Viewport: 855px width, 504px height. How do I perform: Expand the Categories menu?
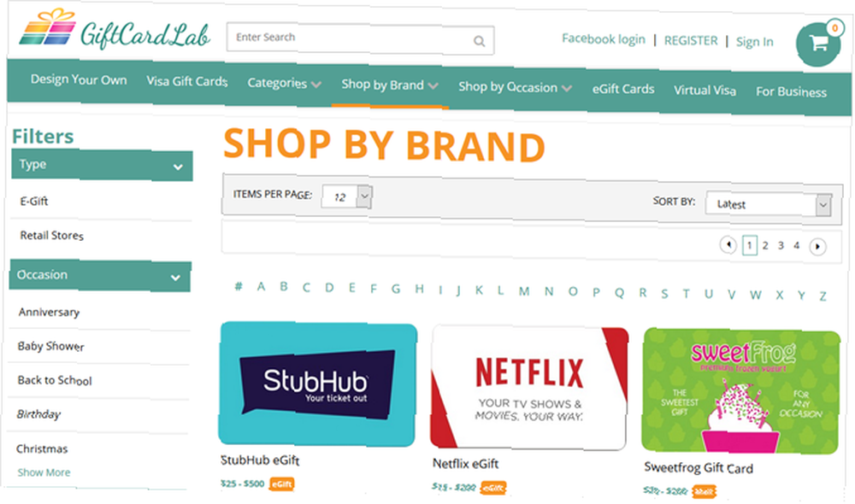point(284,84)
